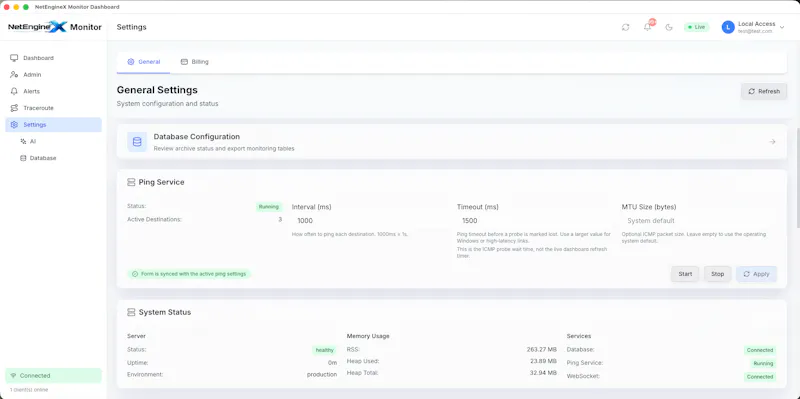Click the Local Access avatar

point(728,27)
